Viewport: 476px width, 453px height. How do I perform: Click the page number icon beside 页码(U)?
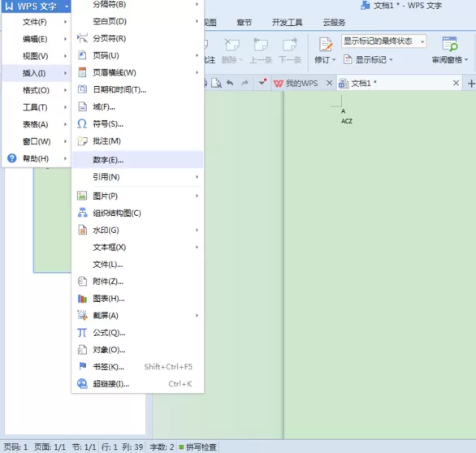coord(82,55)
